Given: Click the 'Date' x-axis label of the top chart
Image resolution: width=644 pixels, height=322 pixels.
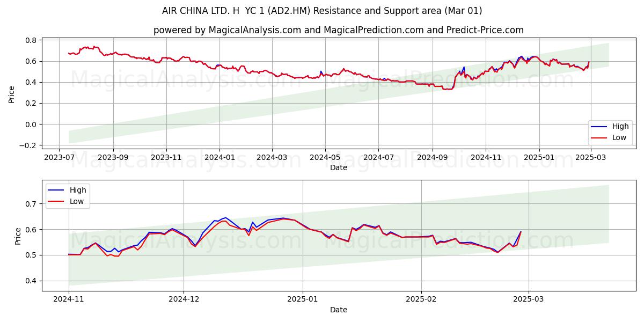Looking at the screenshot, I should tap(339, 167).
